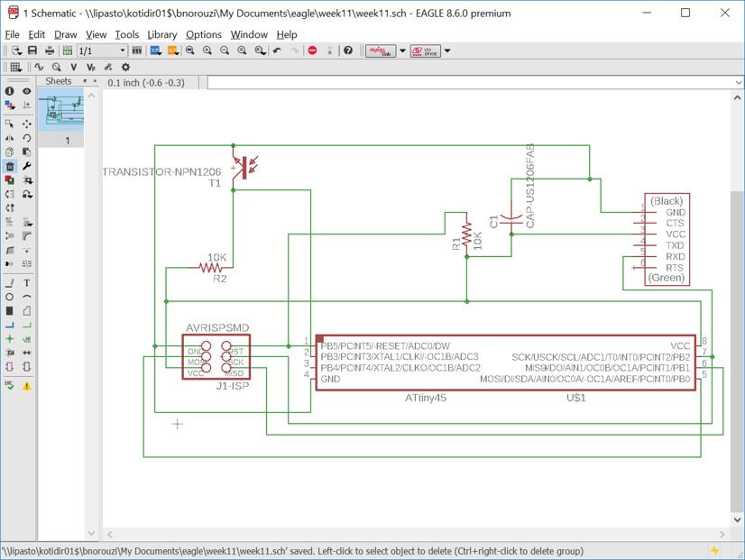Select the filled Rectangle tool

tap(10, 311)
